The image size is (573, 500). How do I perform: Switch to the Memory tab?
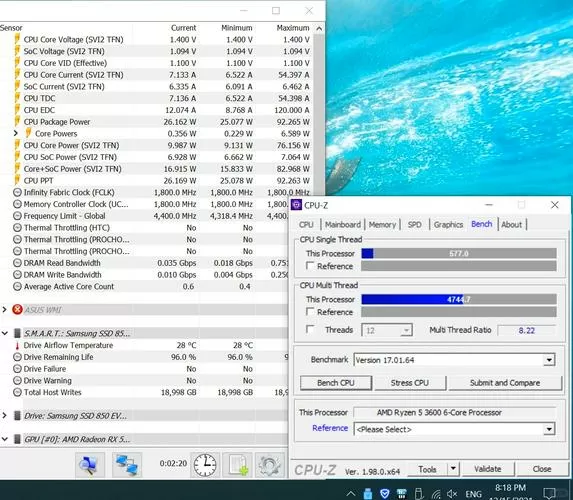(382, 224)
